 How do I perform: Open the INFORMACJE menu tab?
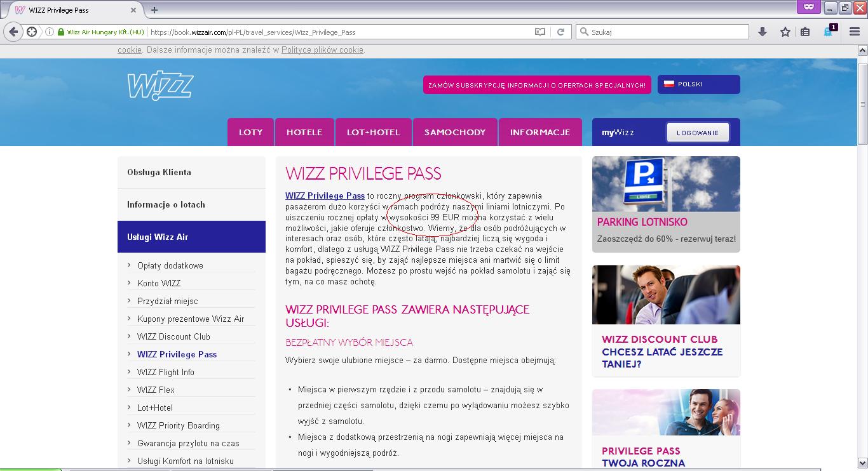click(540, 132)
